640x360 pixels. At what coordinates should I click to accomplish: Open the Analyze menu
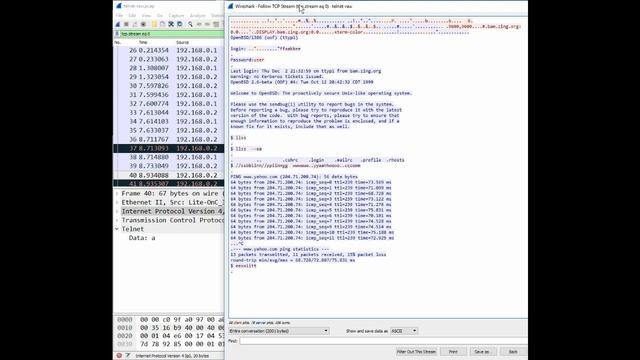pyautogui.click(x=198, y=16)
